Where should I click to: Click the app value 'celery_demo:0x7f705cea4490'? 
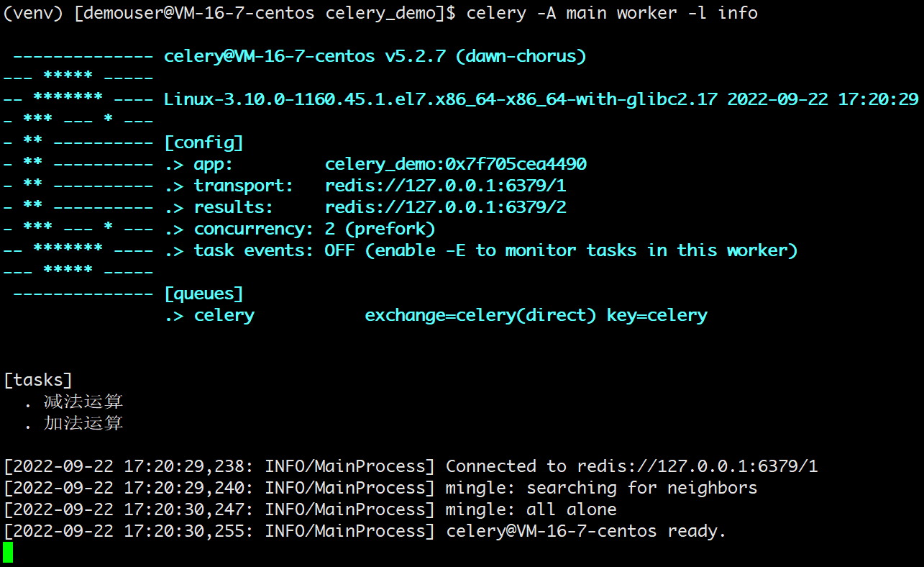point(456,164)
